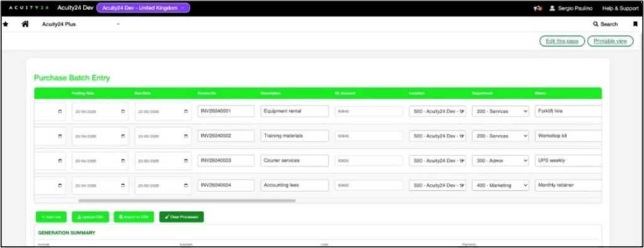The height and width of the screenshot is (248, 644).
Task: Expand the Acuity24 Plus app dropdown
Action: pyautogui.click(x=81, y=24)
